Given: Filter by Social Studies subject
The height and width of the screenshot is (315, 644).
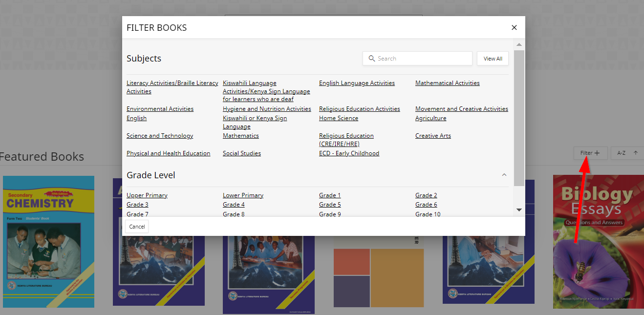Looking at the screenshot, I should point(242,153).
